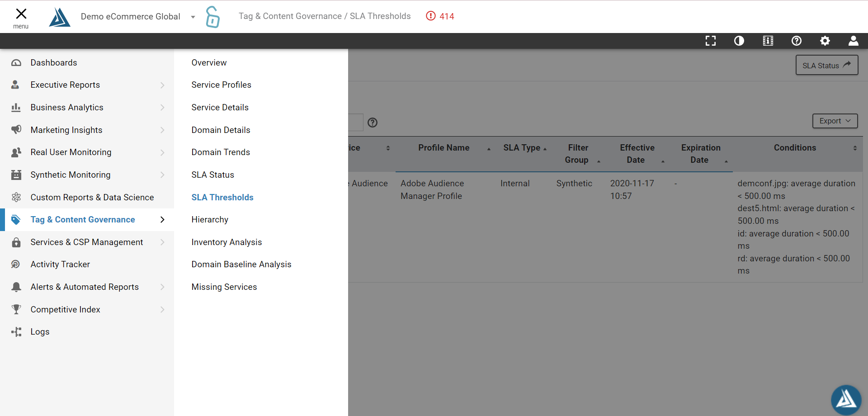Select Domain Trends in the submenu
868x416 pixels.
pyautogui.click(x=221, y=152)
